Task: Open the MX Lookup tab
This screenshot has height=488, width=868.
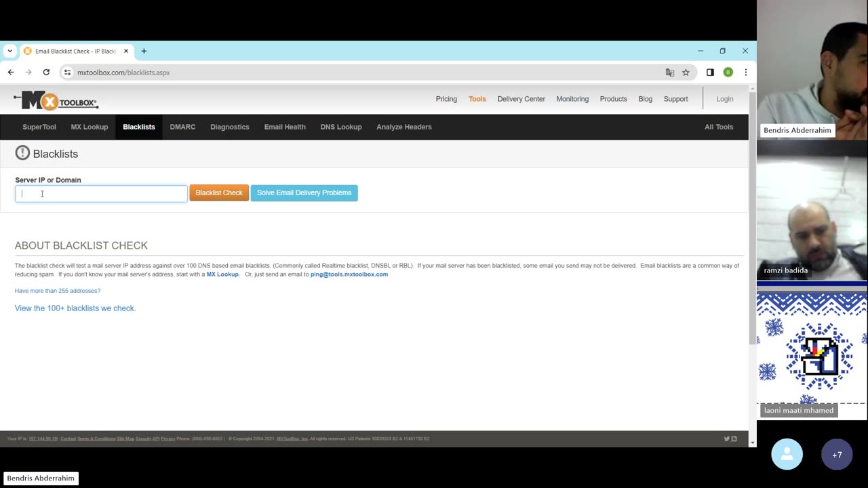Action: pyautogui.click(x=90, y=127)
